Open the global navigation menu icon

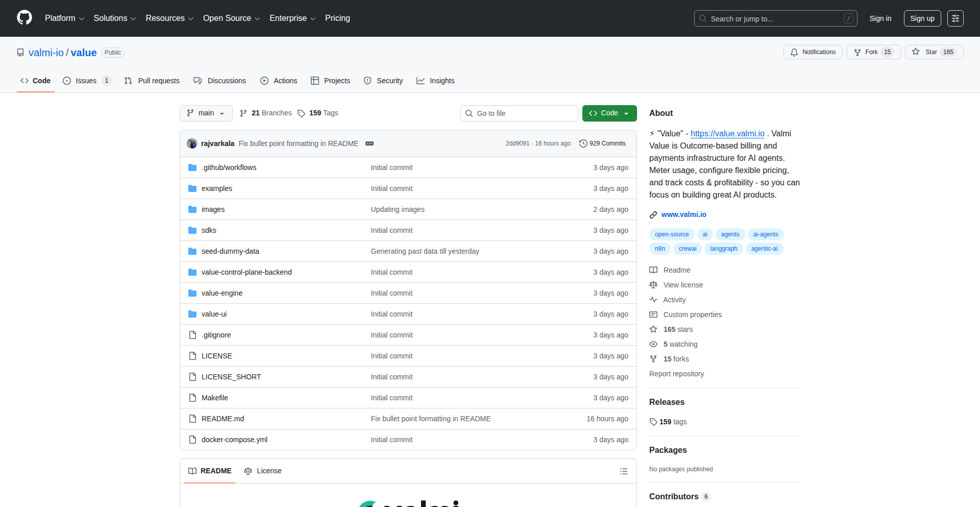[955, 18]
